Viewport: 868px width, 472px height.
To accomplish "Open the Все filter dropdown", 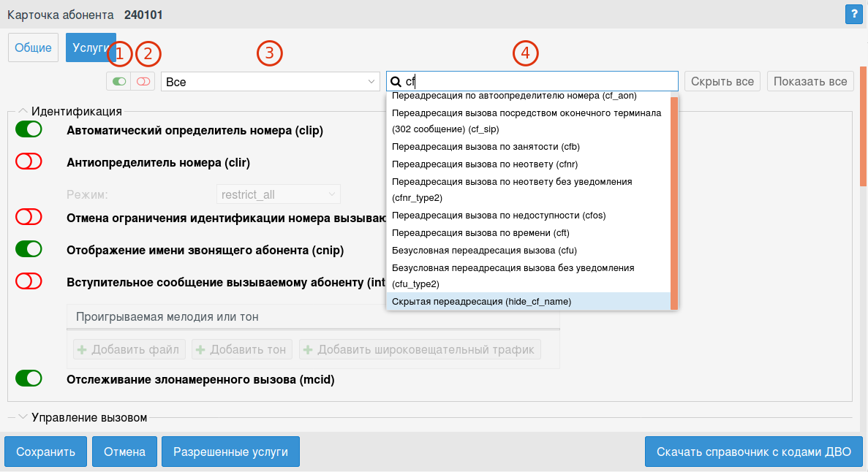I will pos(270,82).
